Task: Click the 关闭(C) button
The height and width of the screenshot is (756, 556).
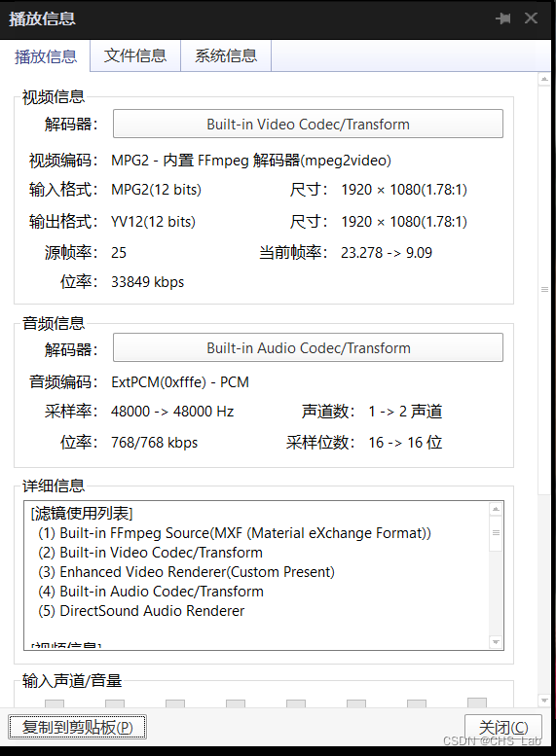Action: coord(502,727)
